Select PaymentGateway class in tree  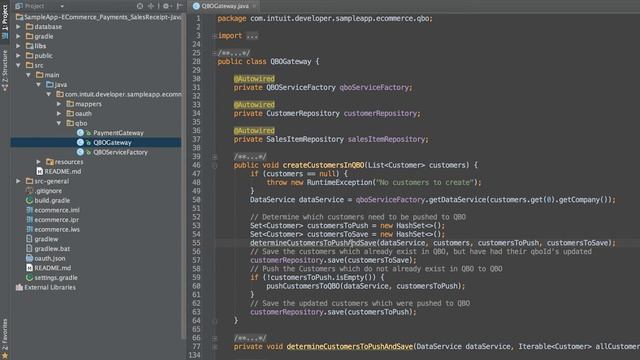point(118,133)
